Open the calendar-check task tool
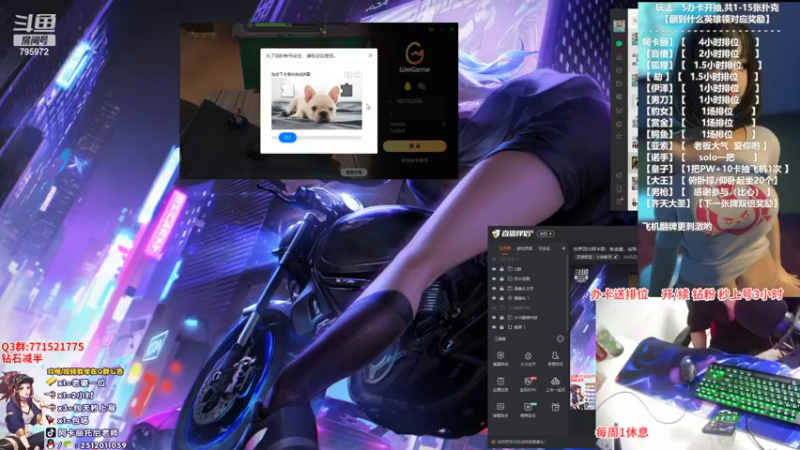 pyautogui.click(x=501, y=381)
